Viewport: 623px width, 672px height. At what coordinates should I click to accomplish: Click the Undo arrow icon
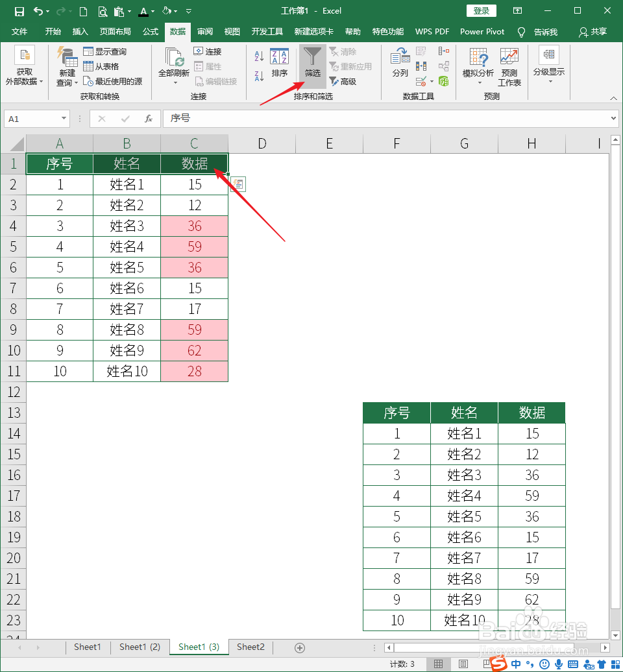tap(38, 11)
